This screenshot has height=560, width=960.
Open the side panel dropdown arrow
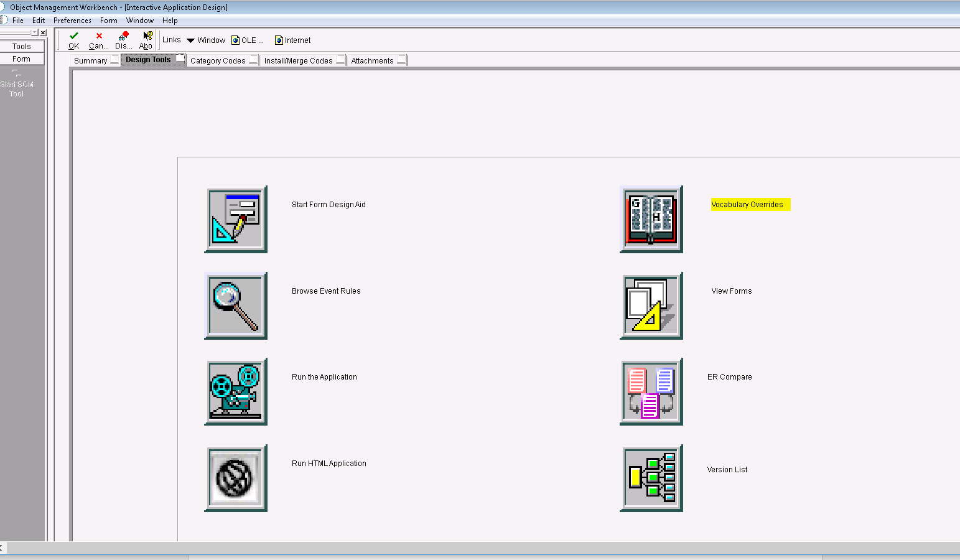click(x=34, y=32)
